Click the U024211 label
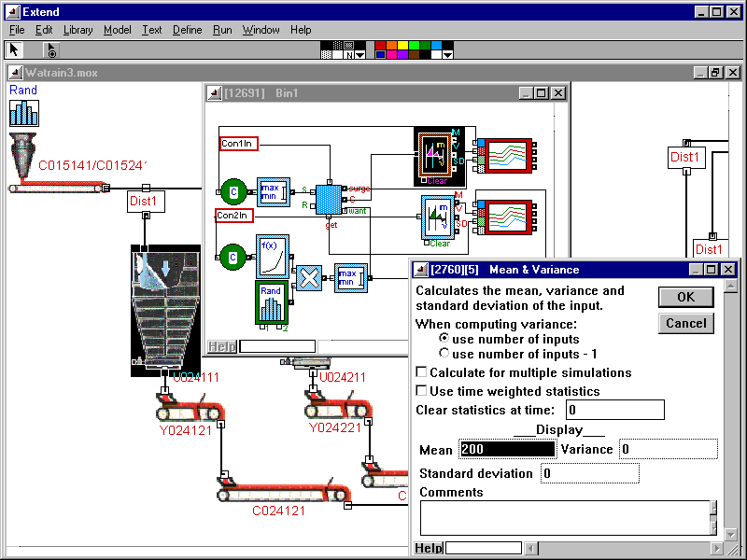The height and width of the screenshot is (560, 747). (343, 378)
